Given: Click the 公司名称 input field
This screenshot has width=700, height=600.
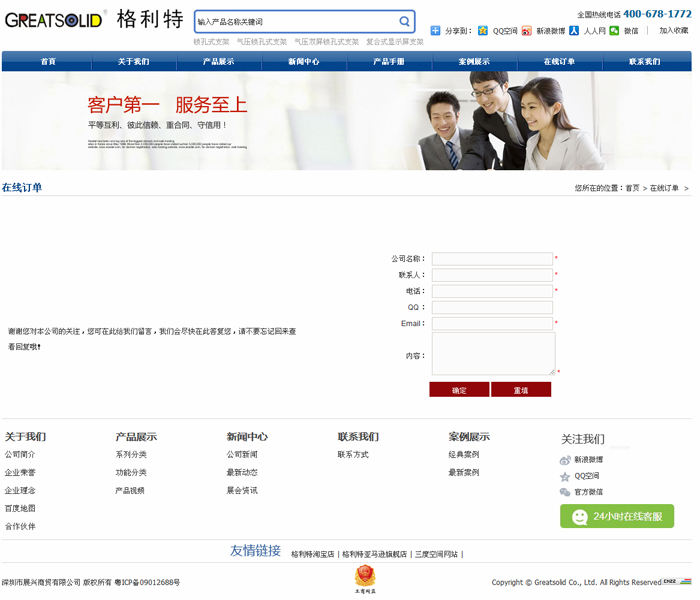Looking at the screenshot, I should (492, 259).
